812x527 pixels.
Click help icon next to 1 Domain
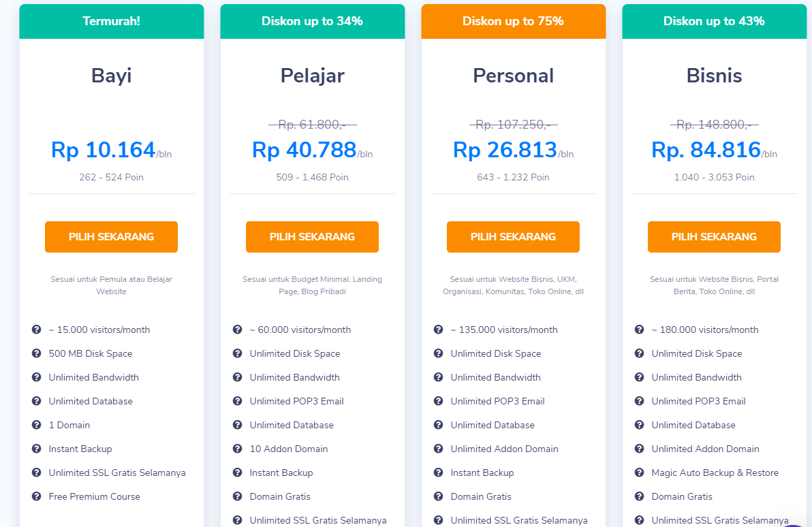click(37, 425)
